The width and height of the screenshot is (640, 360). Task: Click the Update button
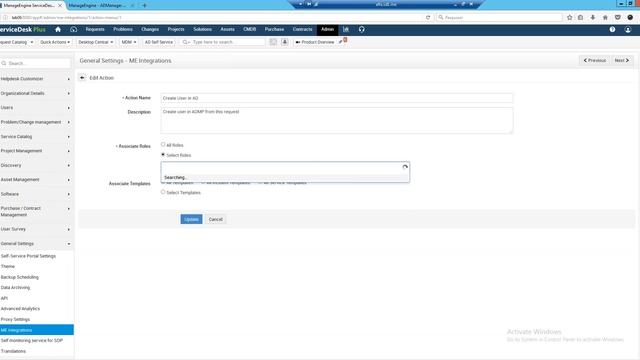coord(191,219)
